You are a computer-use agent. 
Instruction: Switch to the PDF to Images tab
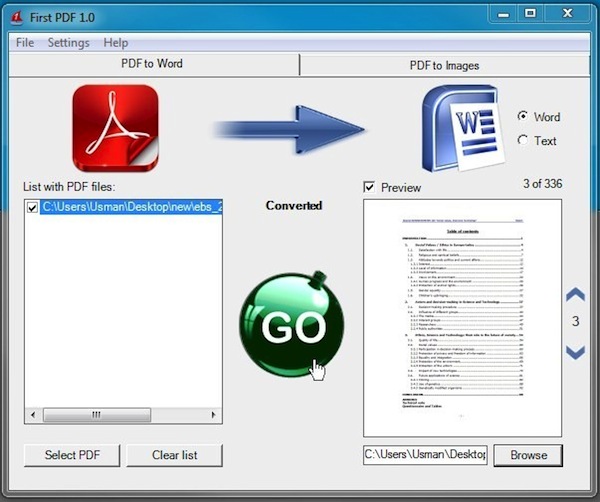pyautogui.click(x=445, y=65)
